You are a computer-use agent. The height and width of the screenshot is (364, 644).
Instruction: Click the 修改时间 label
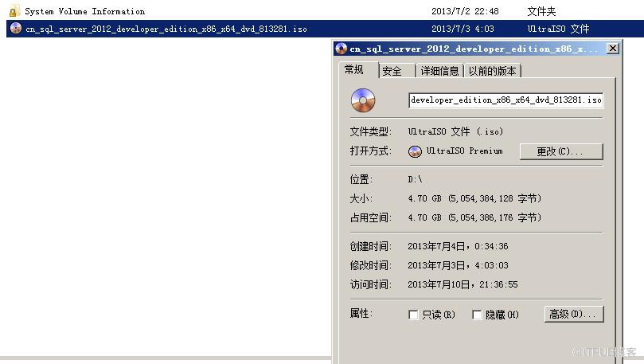pos(370,265)
